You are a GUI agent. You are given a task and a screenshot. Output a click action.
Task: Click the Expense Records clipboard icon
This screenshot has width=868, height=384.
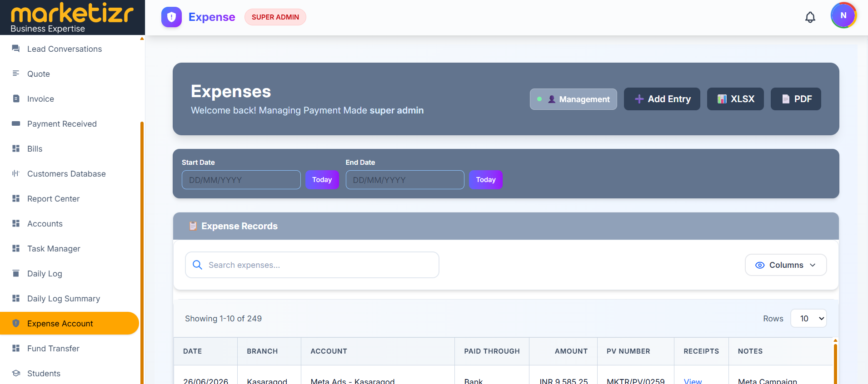point(193,226)
